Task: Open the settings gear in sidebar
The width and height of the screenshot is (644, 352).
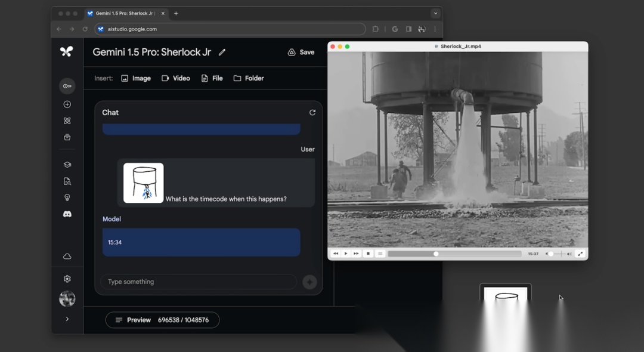Action: 67,279
